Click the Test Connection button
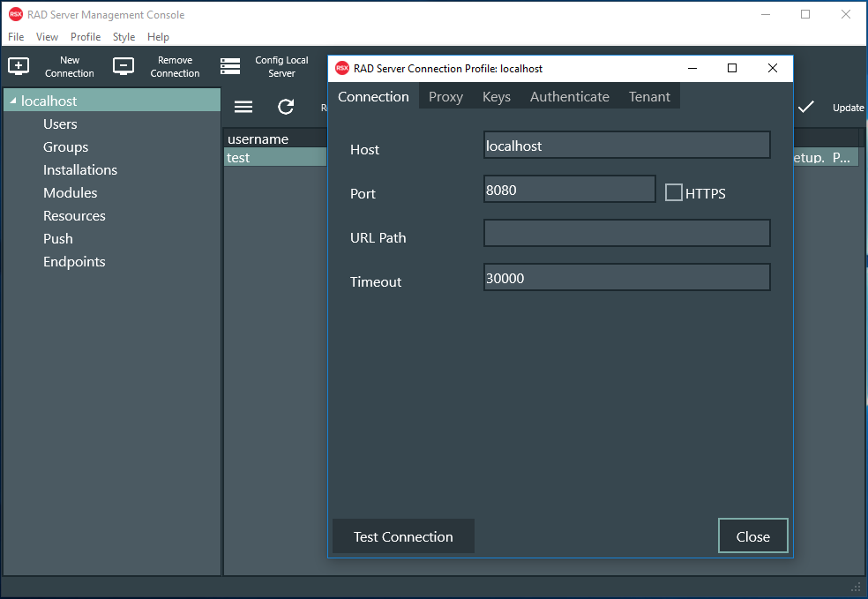Screen dimensions: 868x599 pyautogui.click(x=403, y=535)
